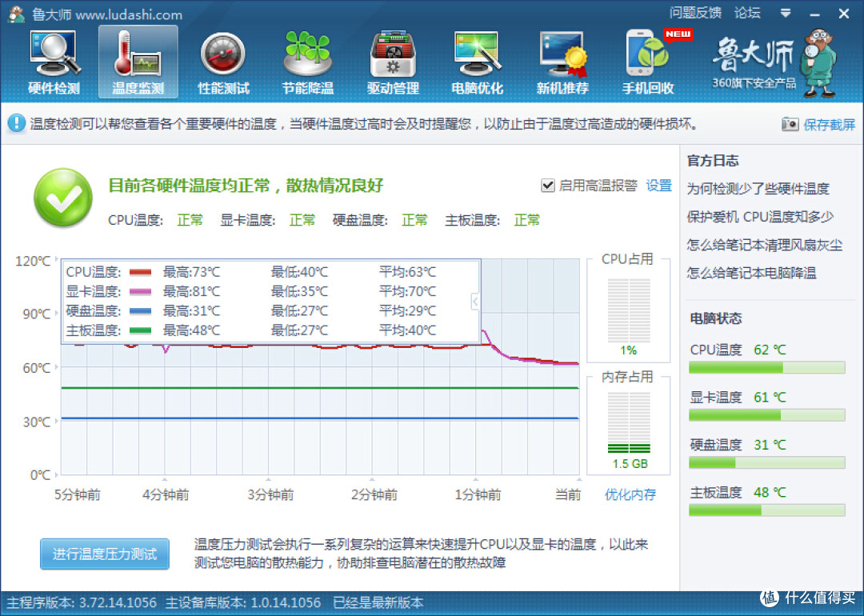Open the 硬件检测 hardware detection section
The width and height of the screenshot is (864, 616).
[x=54, y=63]
